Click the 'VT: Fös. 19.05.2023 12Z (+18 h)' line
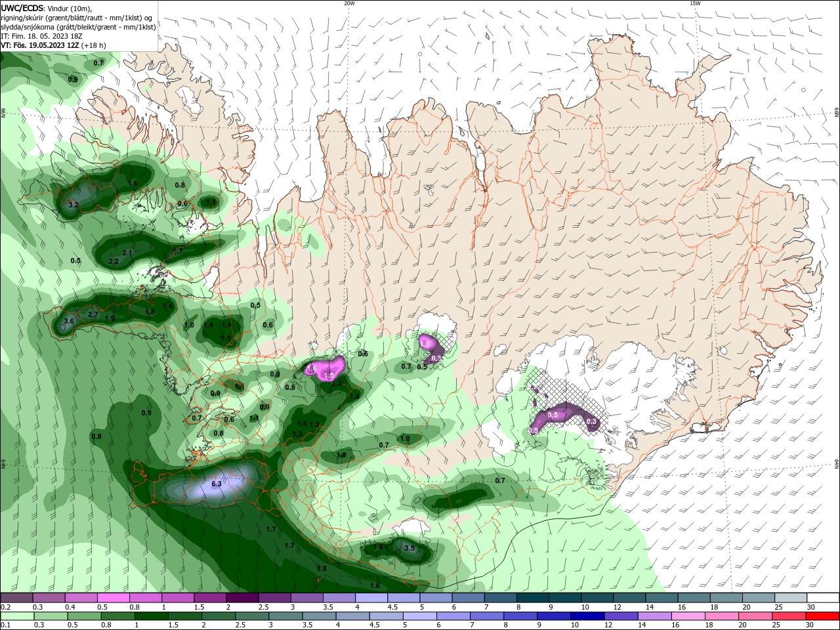Viewport: 840px width, 630px height. [53, 45]
